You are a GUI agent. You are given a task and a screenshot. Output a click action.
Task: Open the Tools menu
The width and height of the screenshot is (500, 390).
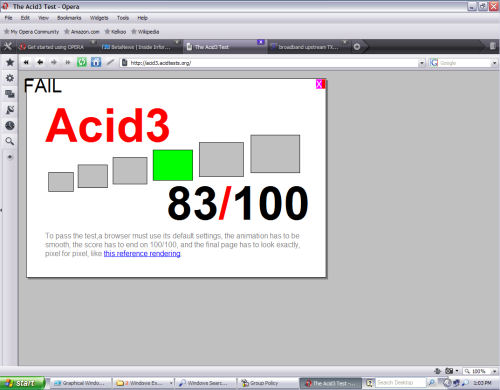point(123,18)
